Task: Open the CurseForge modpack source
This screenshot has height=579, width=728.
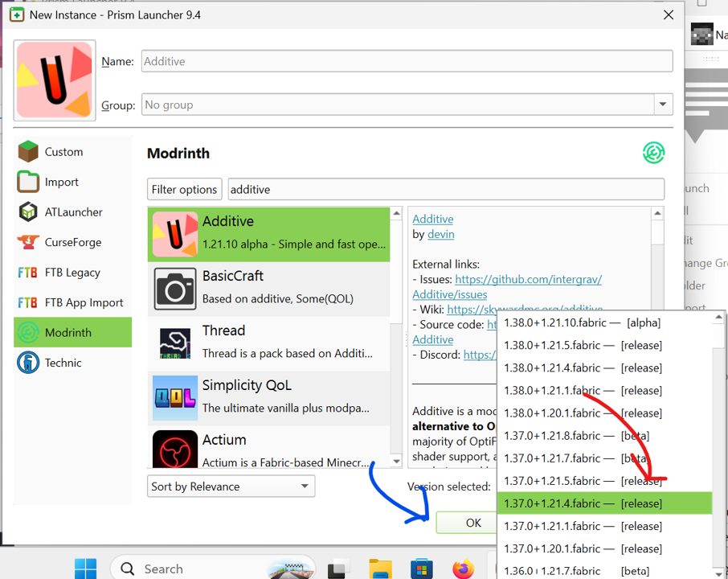Action: coord(73,242)
